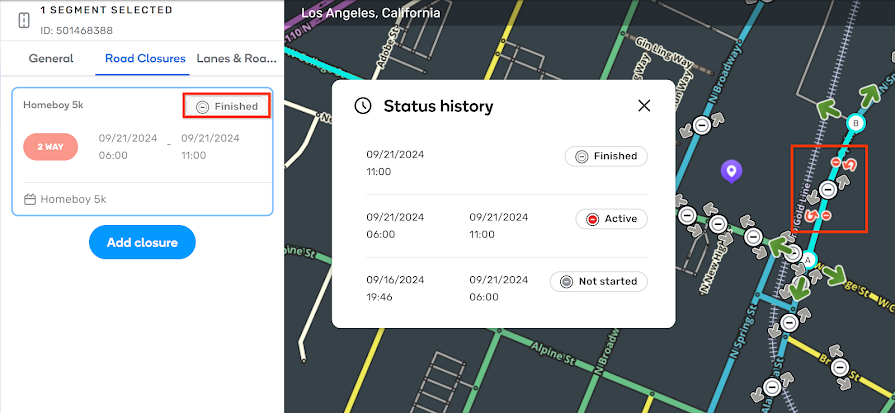Viewport: 895px width, 413px height.
Task: Select the Lanes & Roads tab
Action: (236, 58)
